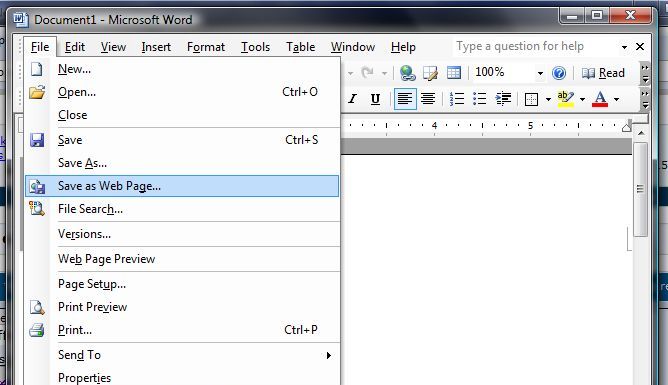Click the Save floppy disk icon
The image size is (668, 385).
click(37, 140)
